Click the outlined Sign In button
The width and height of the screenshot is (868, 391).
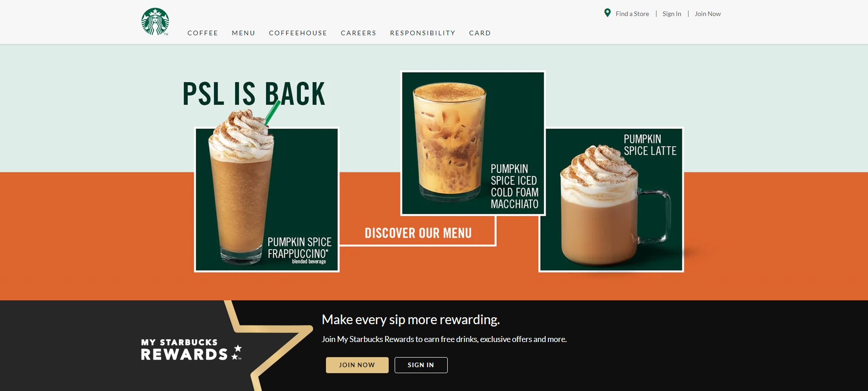click(x=421, y=365)
